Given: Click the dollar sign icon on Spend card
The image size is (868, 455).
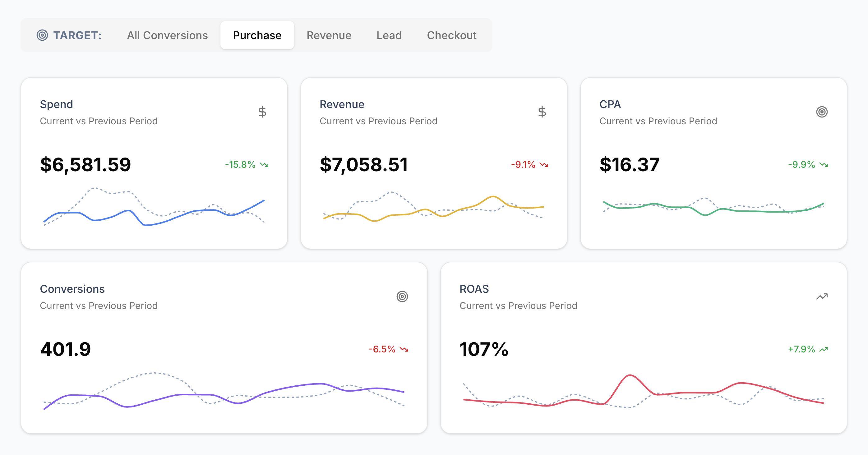Looking at the screenshot, I should coord(262,112).
